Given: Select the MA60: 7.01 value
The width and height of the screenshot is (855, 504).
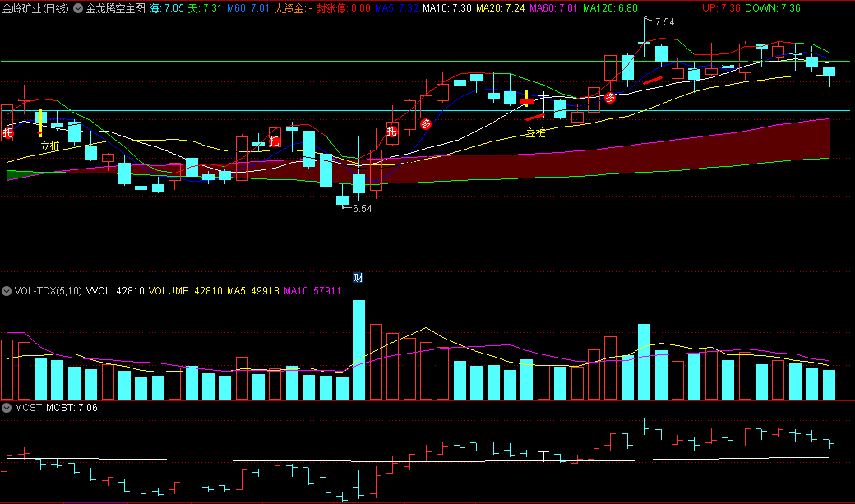Looking at the screenshot, I should 553,8.
